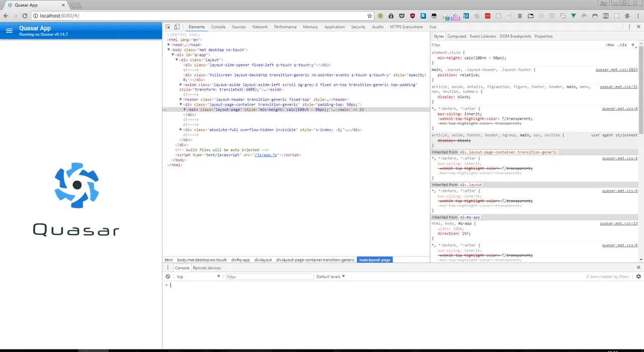Open the DevTools customize menu dots
This screenshot has height=352, width=644.
pyautogui.click(x=629, y=27)
